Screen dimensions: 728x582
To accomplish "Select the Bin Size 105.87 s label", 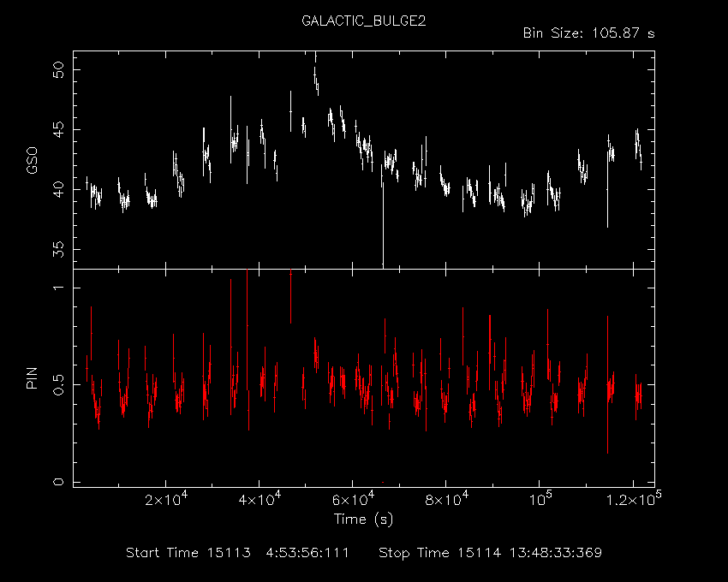I will click(x=588, y=33).
